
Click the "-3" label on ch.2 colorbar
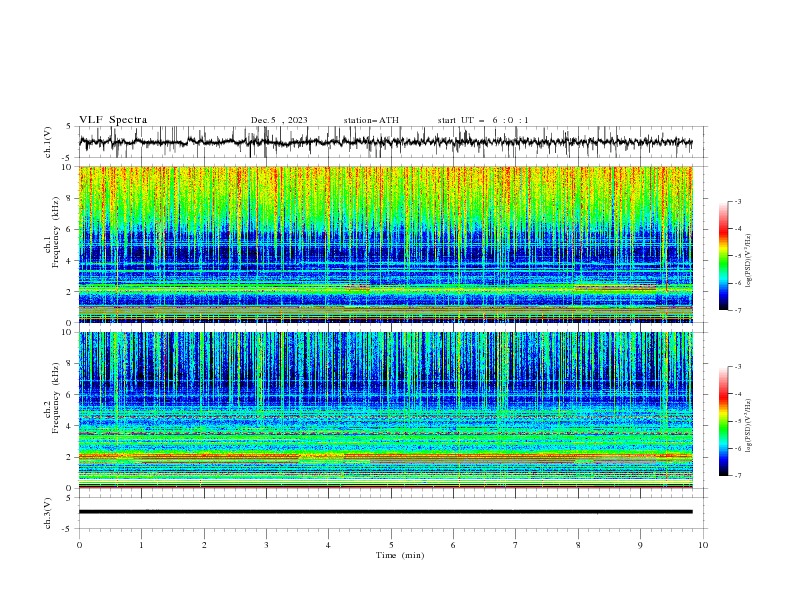click(x=737, y=367)
